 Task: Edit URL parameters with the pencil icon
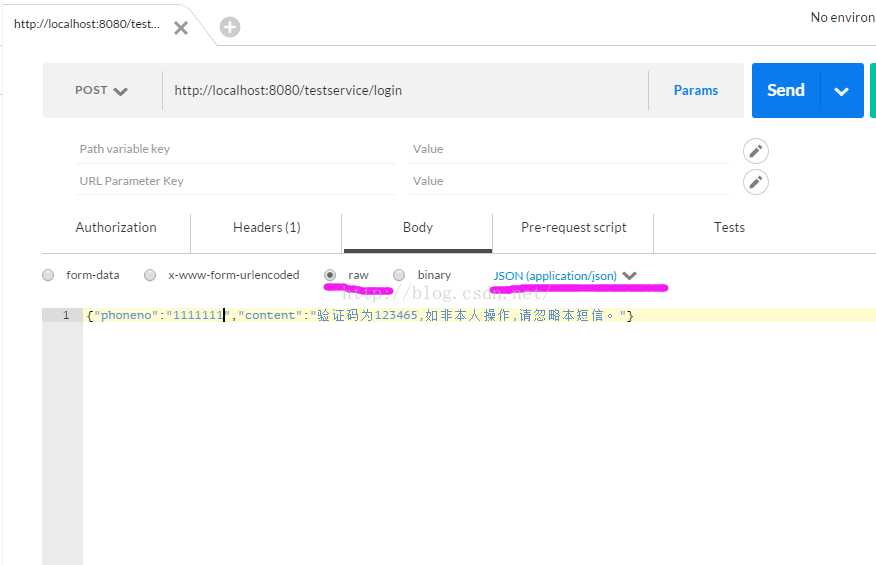tap(755, 182)
